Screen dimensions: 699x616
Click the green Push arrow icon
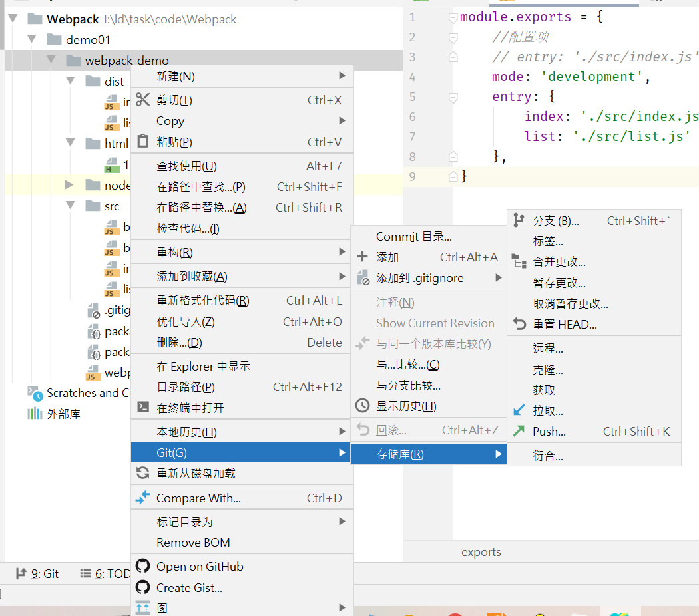tap(519, 430)
